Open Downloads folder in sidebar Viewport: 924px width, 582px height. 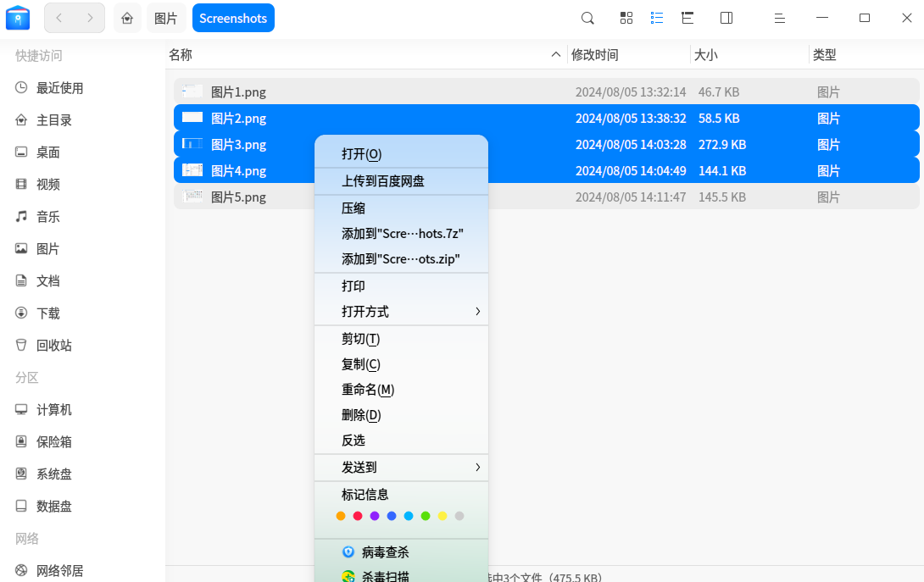[48, 313]
